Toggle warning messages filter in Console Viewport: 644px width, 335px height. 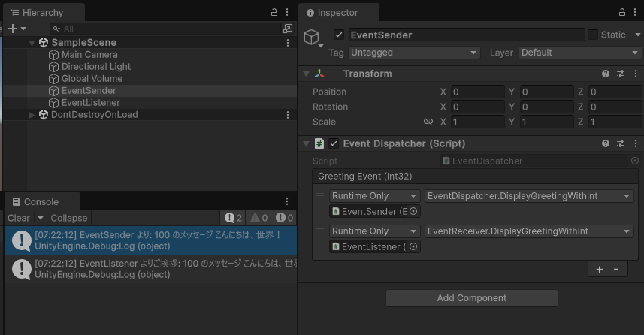(x=259, y=218)
